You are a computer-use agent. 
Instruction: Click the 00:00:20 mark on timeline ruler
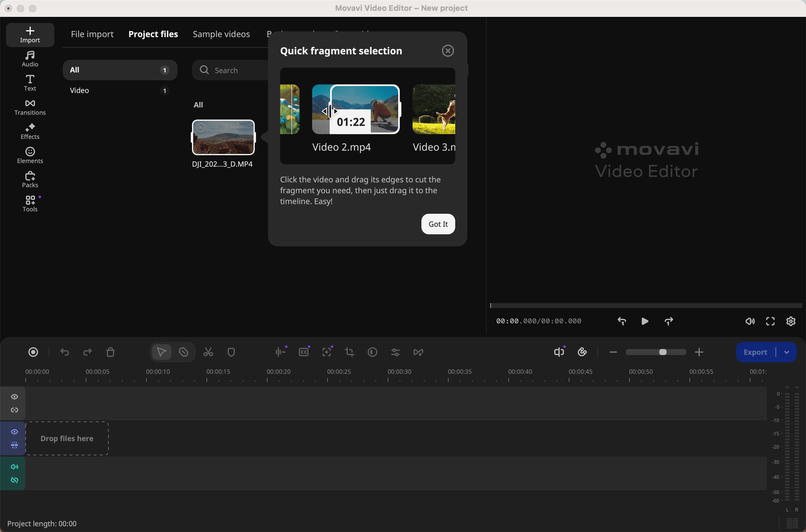[x=279, y=371]
